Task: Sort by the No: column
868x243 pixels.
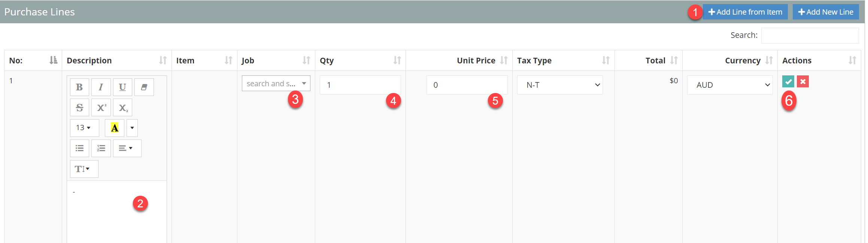Action: [33, 60]
